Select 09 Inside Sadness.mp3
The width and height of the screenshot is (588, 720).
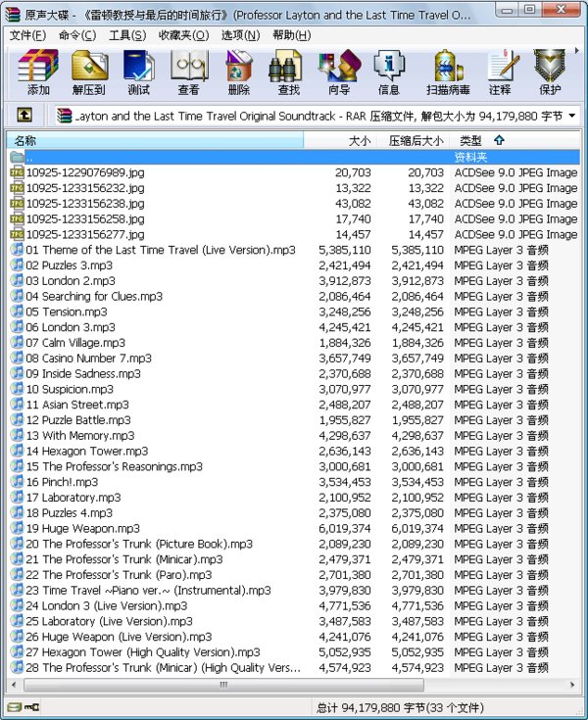click(294, 374)
